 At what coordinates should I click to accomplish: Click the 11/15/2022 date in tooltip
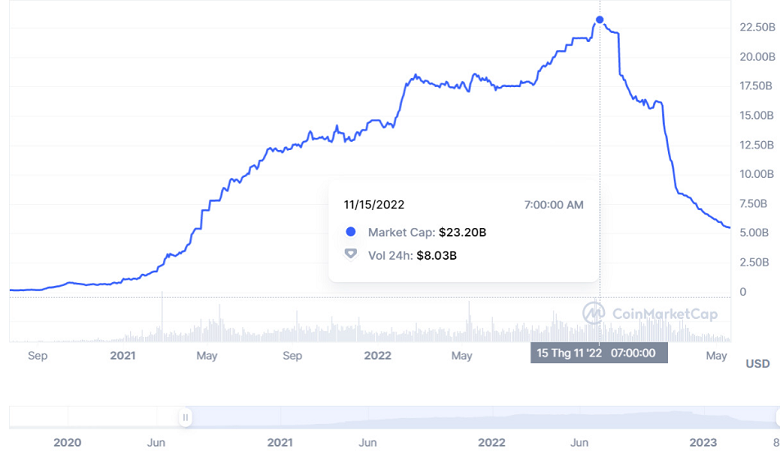[x=374, y=204]
